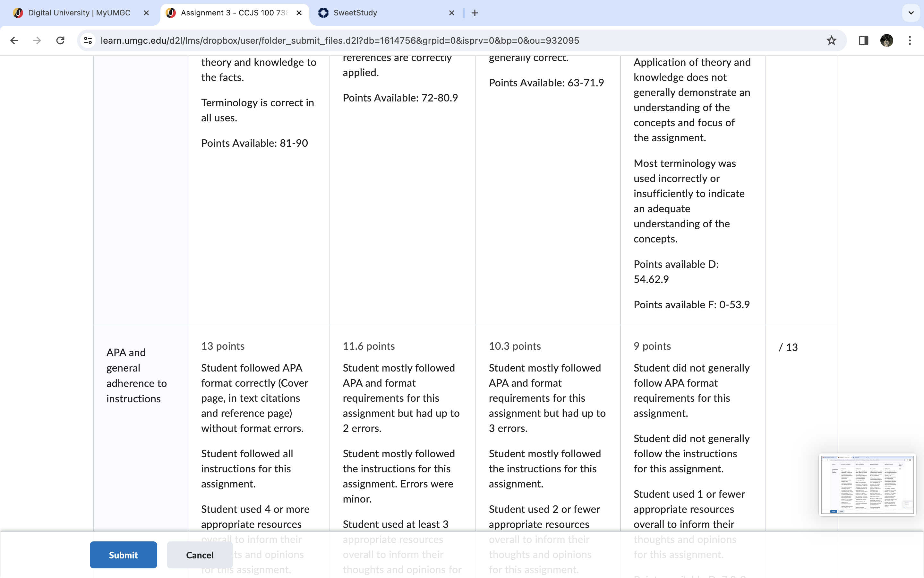Screen dimensions: 924x578
Task: Select the 9 points rubric level heading
Action: (x=652, y=346)
